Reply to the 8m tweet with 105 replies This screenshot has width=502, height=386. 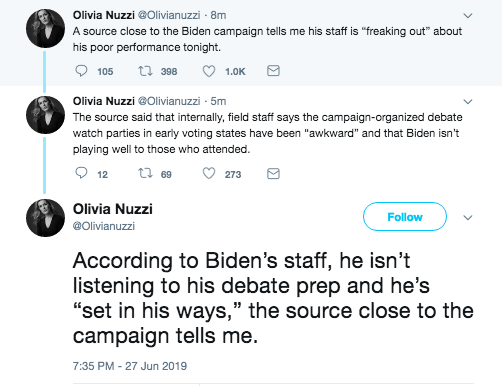pyautogui.click(x=81, y=71)
